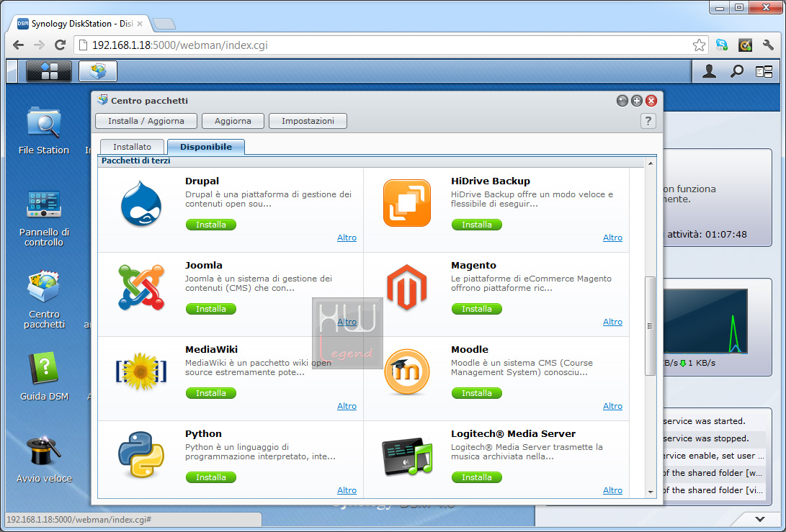Open Centro pacchetti help question mark

(648, 121)
